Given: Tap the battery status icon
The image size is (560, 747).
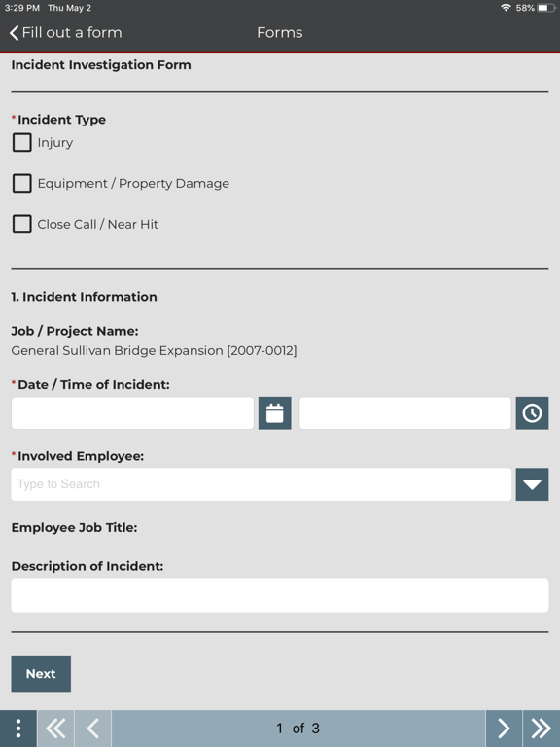Looking at the screenshot, I should pyautogui.click(x=545, y=8).
